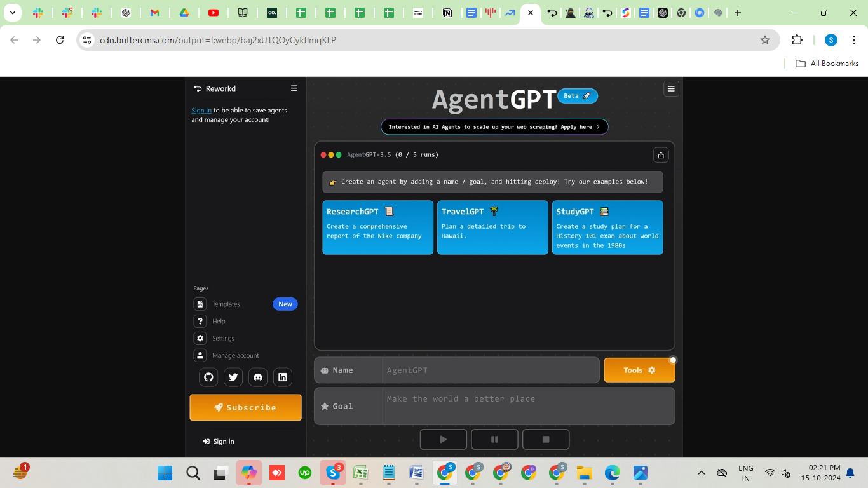Open All Bookmarks folder

click(827, 64)
